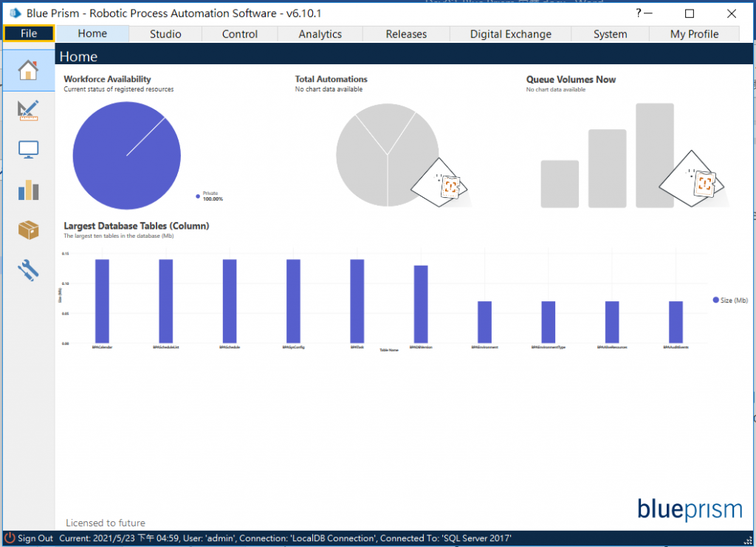Click the Blue Prism title bar logo
The width and height of the screenshot is (756, 547).
[16, 13]
